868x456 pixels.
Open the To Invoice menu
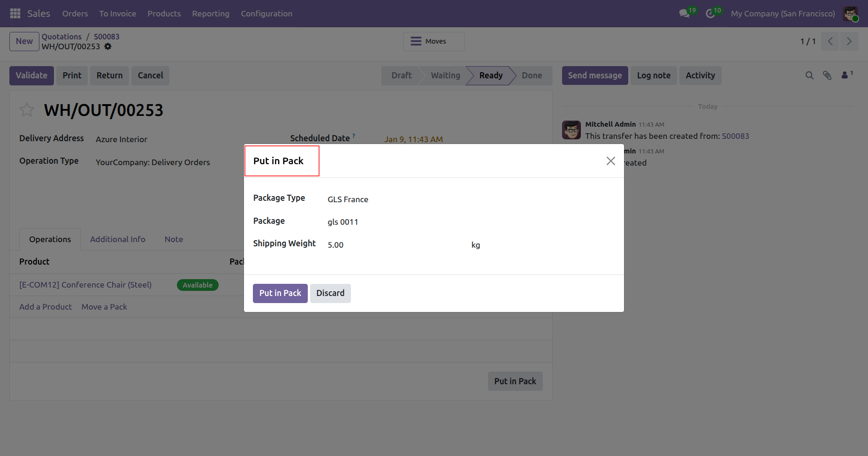[x=118, y=14]
